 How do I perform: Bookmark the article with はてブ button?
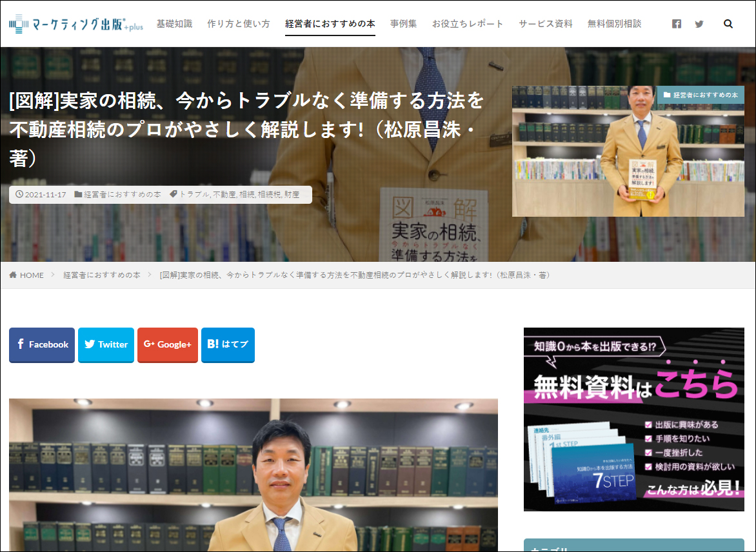(x=228, y=345)
